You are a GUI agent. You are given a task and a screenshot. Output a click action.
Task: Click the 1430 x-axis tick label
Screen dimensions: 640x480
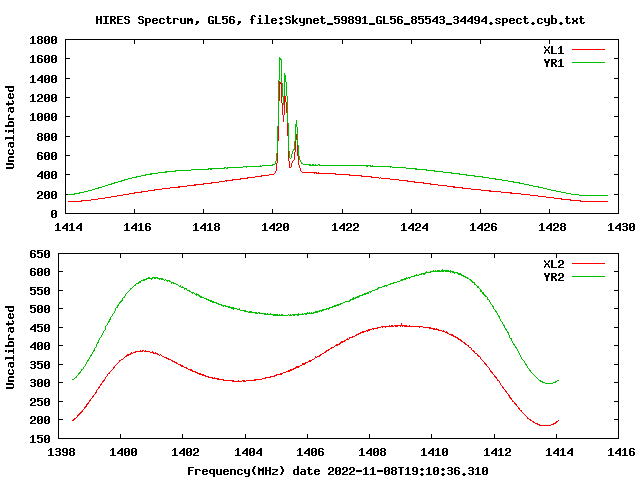point(621,227)
